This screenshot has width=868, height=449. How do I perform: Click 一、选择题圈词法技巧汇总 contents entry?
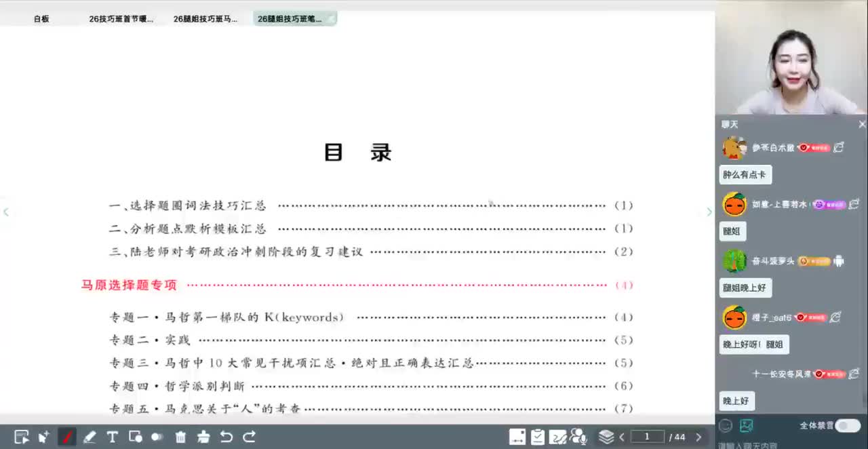pos(371,206)
